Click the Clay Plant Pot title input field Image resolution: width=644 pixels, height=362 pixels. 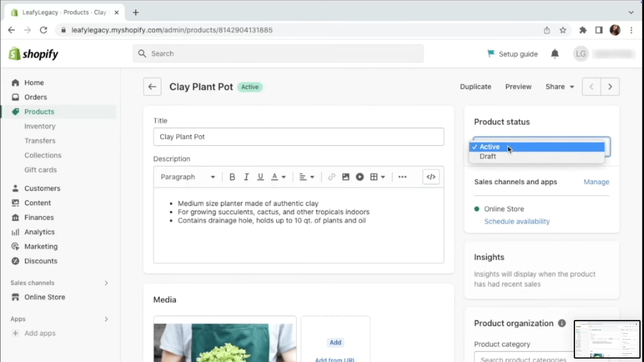[x=299, y=137]
